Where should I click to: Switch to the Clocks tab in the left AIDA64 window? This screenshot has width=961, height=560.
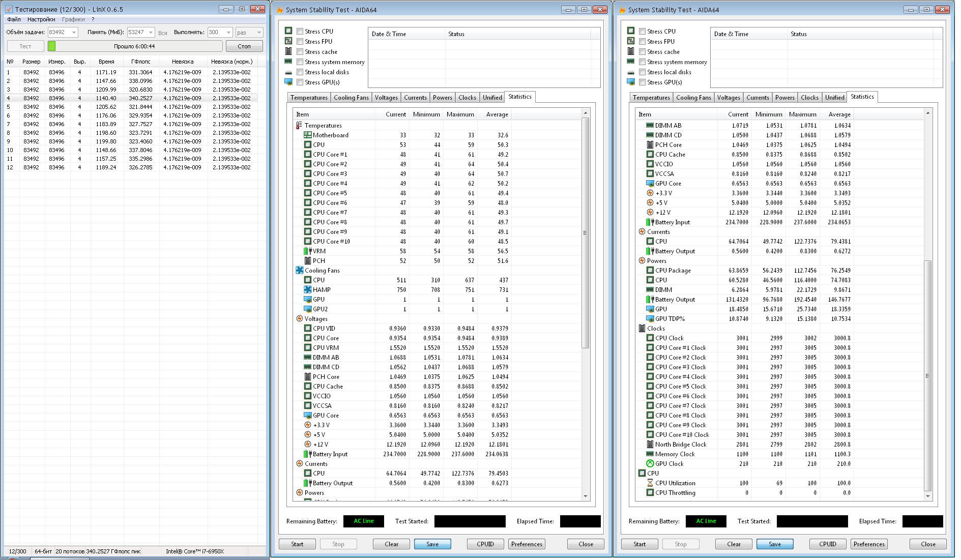(467, 98)
